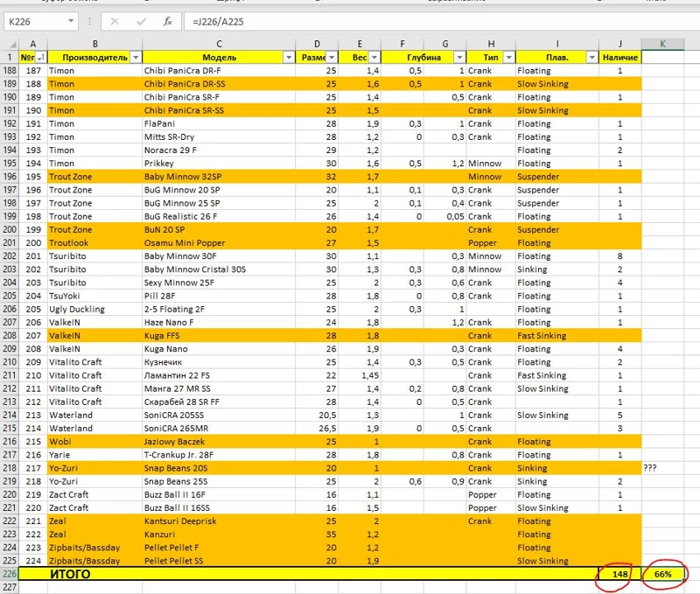Select column B header
Screen dimensions: 700x594
(x=95, y=44)
